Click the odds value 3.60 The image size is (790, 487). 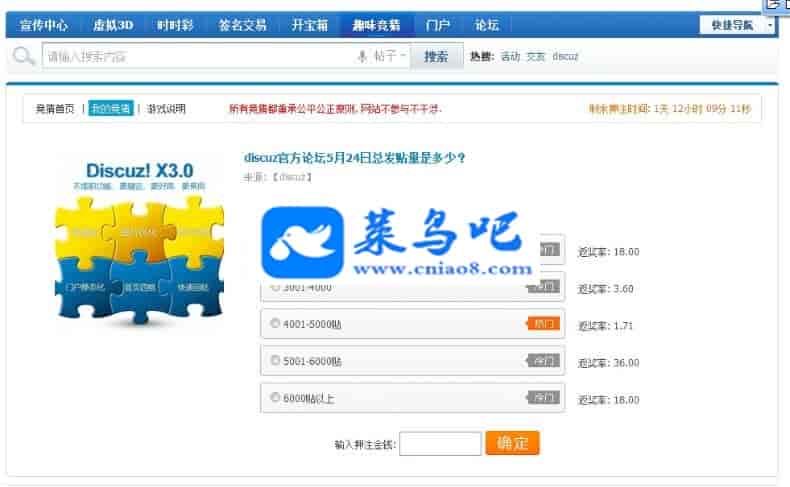point(623,289)
